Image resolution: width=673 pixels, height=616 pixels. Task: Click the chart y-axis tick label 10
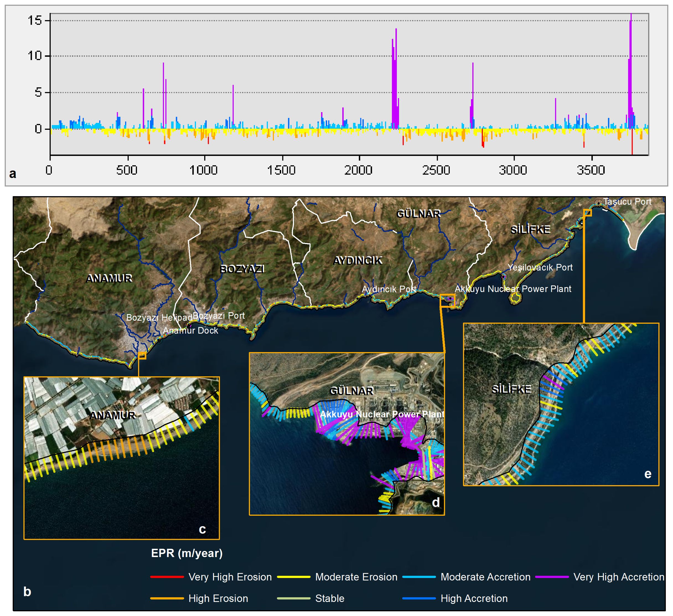(x=35, y=56)
